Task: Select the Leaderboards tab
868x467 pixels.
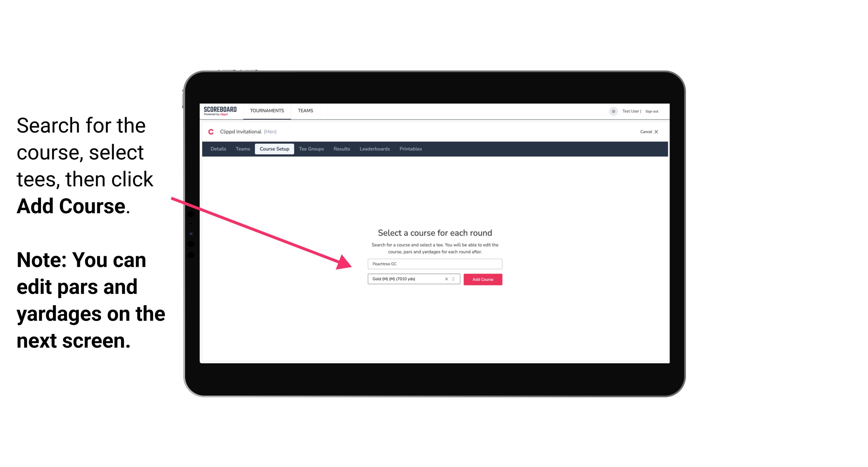Action: click(374, 149)
